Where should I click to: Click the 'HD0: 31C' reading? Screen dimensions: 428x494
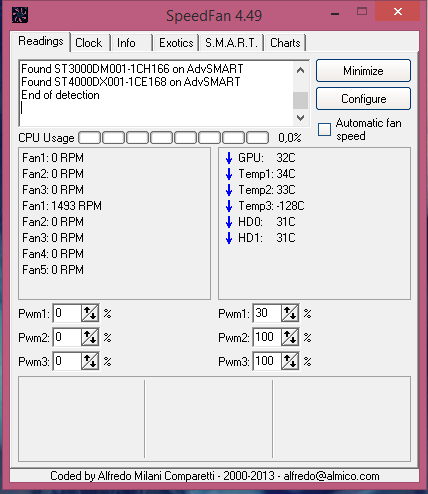pos(267,222)
